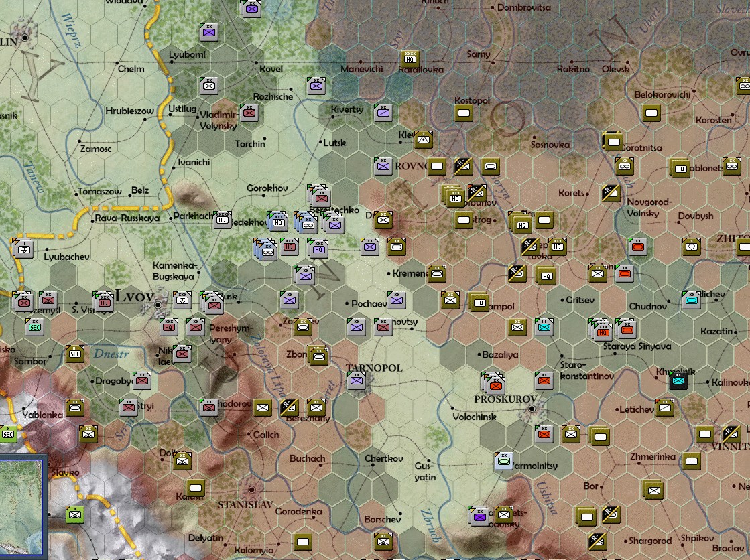The height and width of the screenshot is (560, 750).
Task: Click the Chertkov town label
Action: tap(383, 458)
